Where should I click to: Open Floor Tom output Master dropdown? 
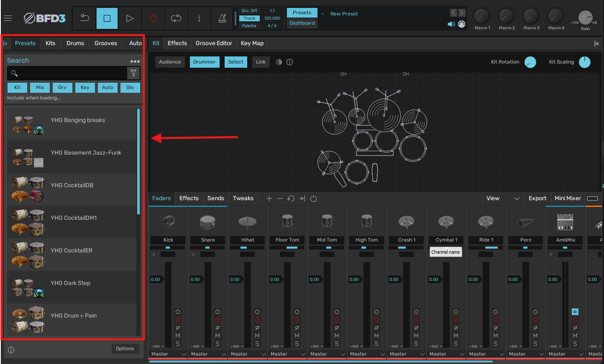coord(288,354)
